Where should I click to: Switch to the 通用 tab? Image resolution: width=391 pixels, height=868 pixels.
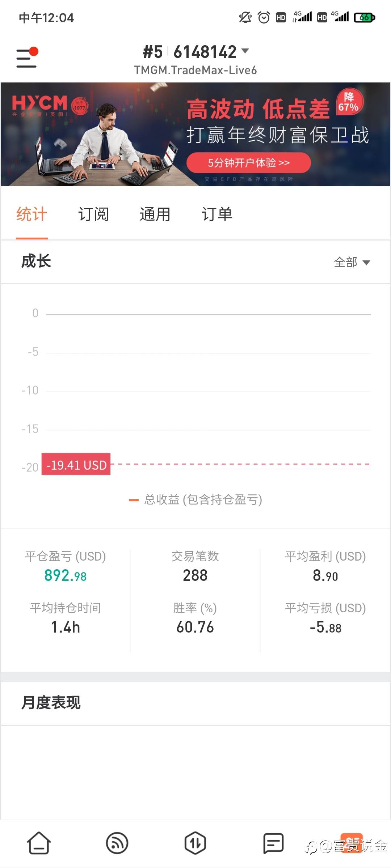point(155,214)
